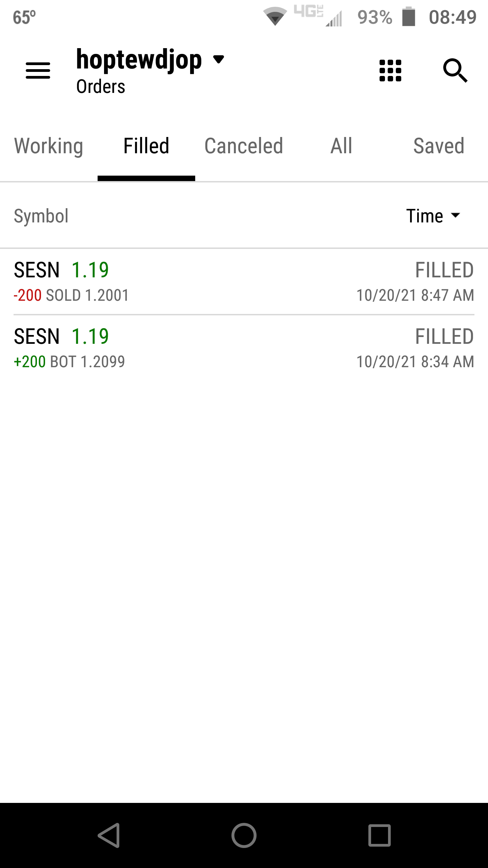
Task: Open the grid apps menu icon
Action: tap(390, 71)
